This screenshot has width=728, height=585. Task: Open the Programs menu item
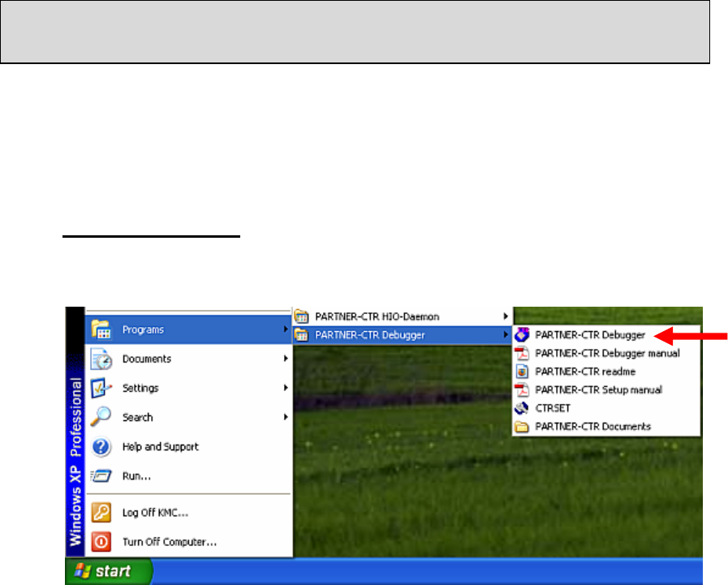[x=188, y=329]
